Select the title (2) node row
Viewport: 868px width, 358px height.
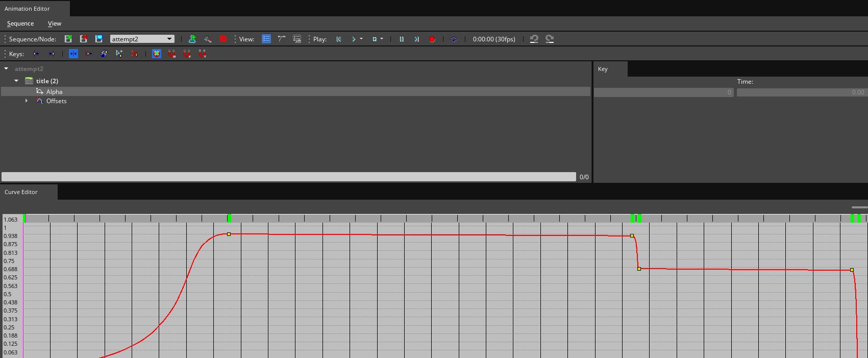(x=296, y=81)
